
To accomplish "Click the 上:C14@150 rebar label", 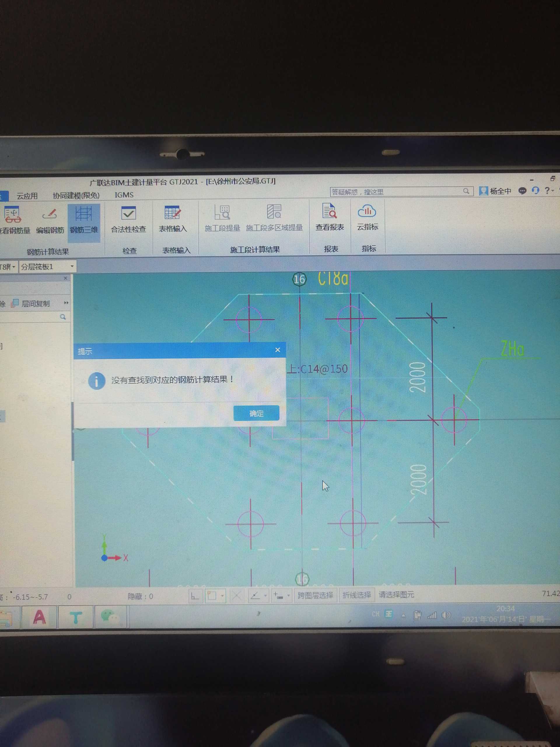I will click(x=317, y=369).
